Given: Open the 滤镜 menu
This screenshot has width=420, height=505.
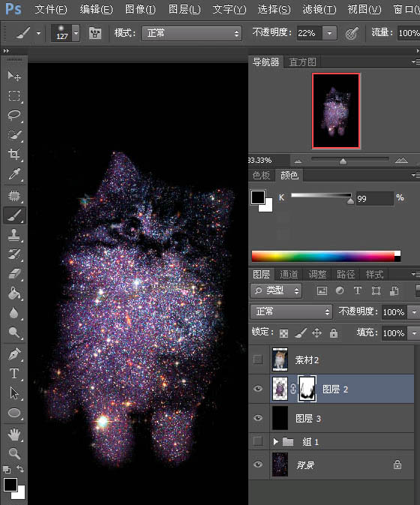Looking at the screenshot, I should click(319, 9).
